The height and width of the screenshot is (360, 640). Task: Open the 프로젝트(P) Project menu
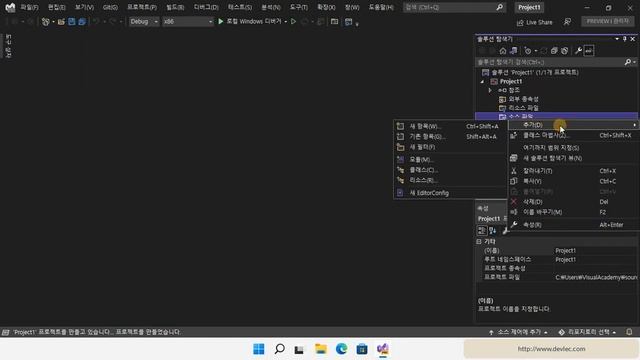(142, 7)
